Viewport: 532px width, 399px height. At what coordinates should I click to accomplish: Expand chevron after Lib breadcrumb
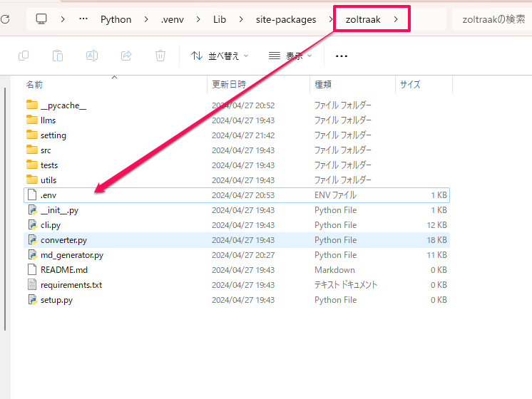(241, 19)
